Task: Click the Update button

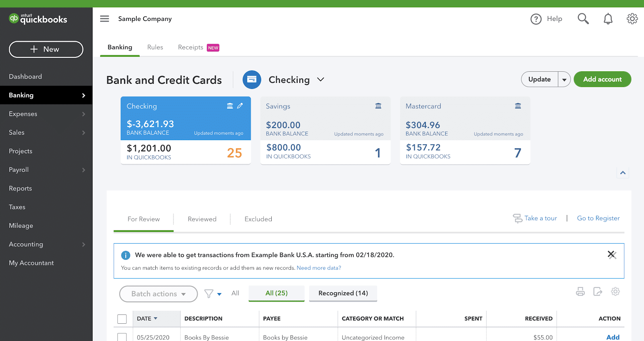Action: [x=539, y=79]
